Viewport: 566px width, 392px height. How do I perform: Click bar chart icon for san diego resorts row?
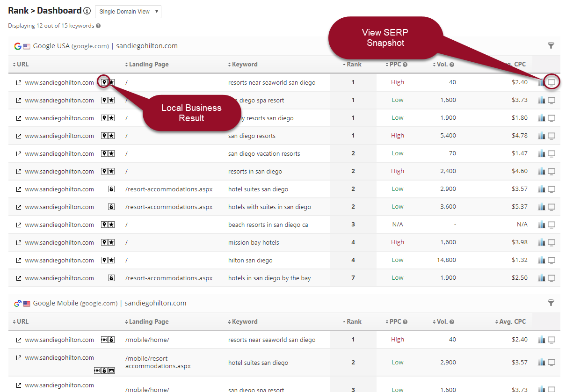point(542,136)
